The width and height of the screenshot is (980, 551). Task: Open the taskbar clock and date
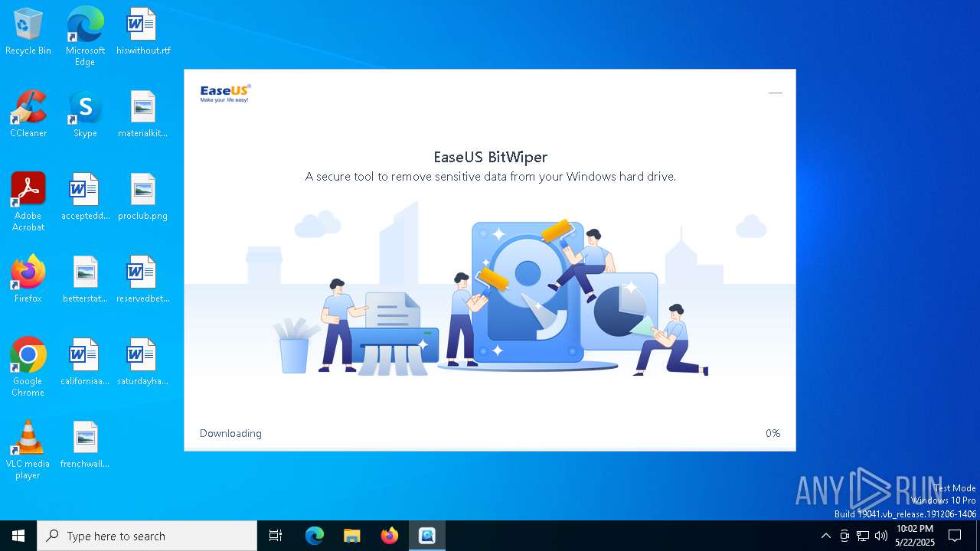[x=915, y=536]
